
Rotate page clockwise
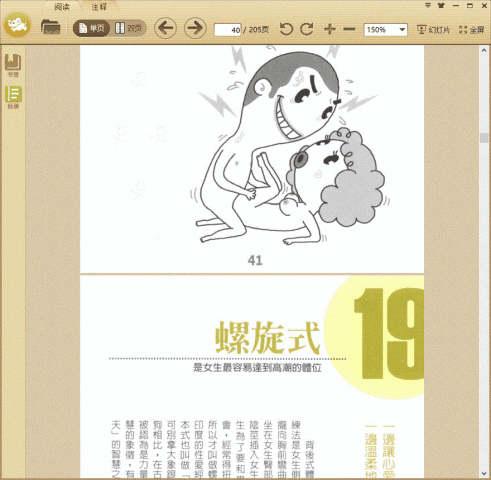pos(307,29)
